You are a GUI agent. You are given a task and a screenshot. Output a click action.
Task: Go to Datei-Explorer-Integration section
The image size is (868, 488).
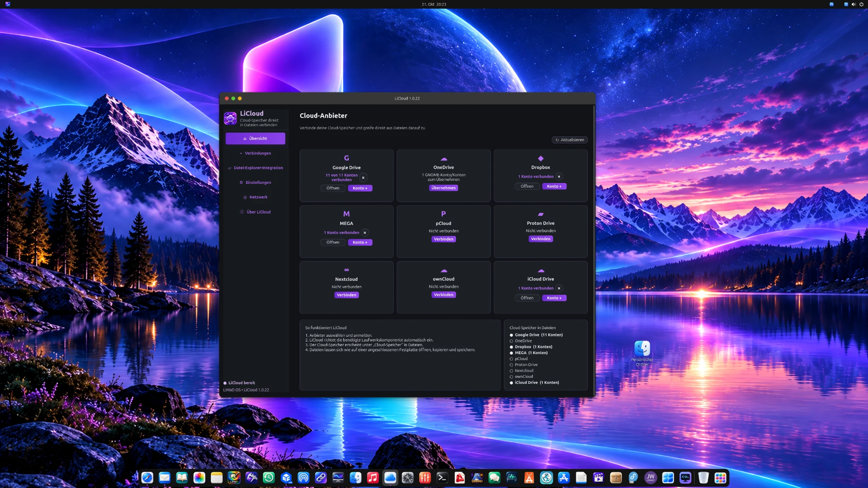(255, 168)
